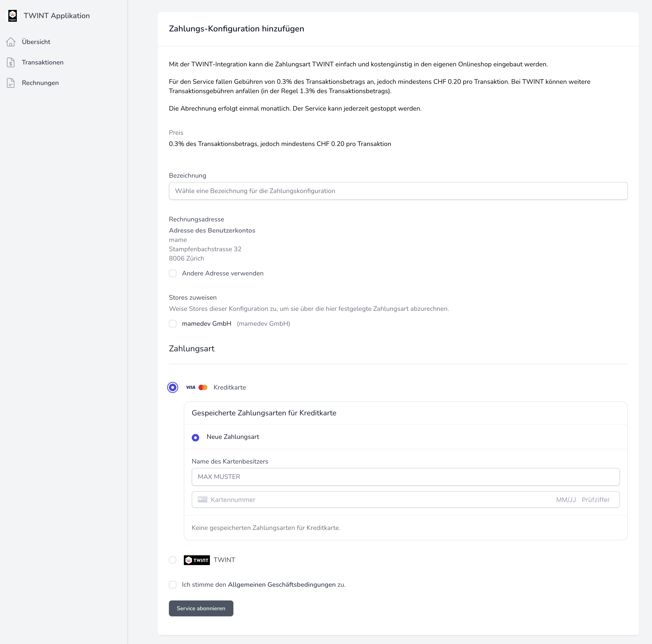Focus the Bezeichnung text field
Screen dimensions: 652x644
(398, 191)
